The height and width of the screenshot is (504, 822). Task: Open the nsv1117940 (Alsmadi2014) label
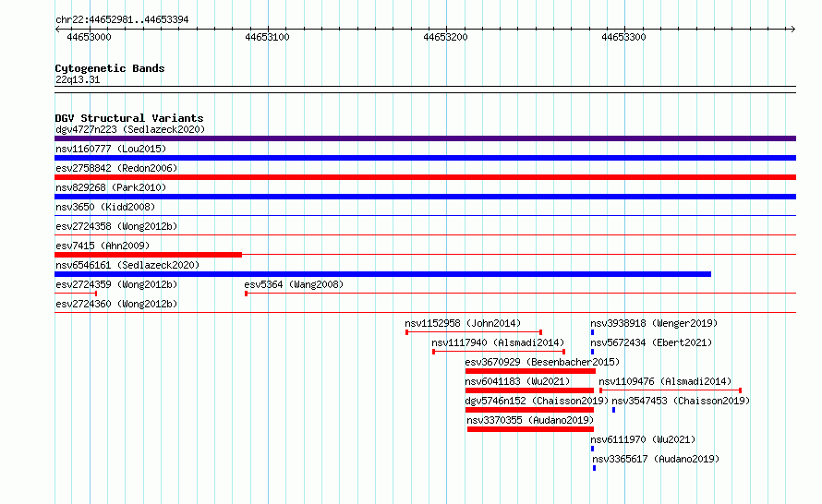[x=498, y=342]
